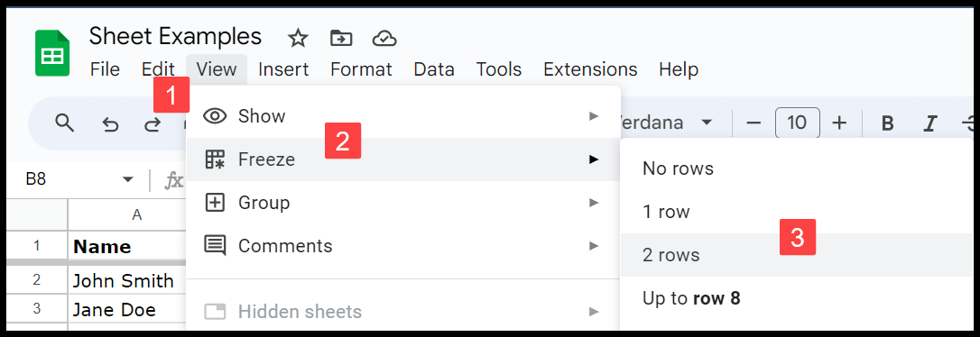The image size is (980, 337).
Task: Click the search menus magnifier icon
Action: coord(65,123)
